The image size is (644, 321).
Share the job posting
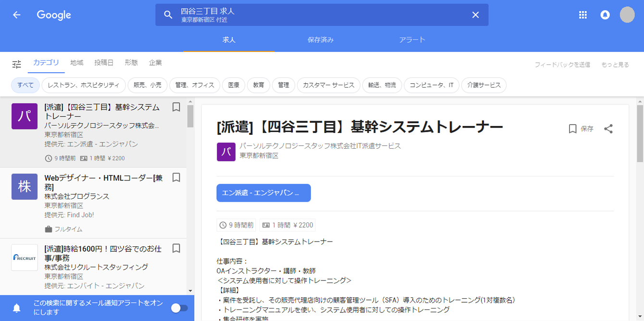pos(608,128)
